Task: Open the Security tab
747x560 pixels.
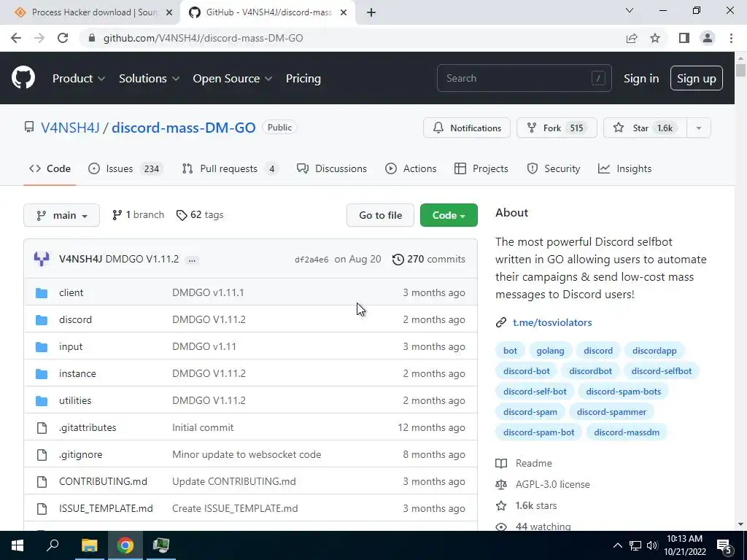Action: coord(554,168)
